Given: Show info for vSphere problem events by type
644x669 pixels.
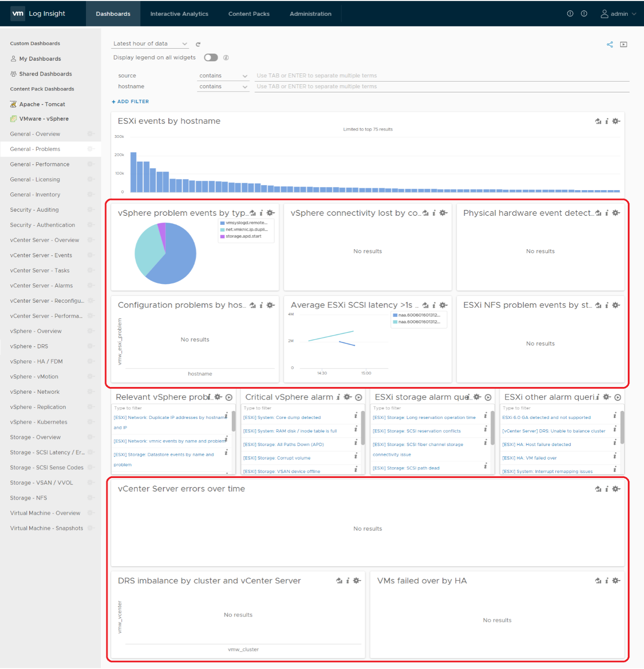Looking at the screenshot, I should click(261, 213).
